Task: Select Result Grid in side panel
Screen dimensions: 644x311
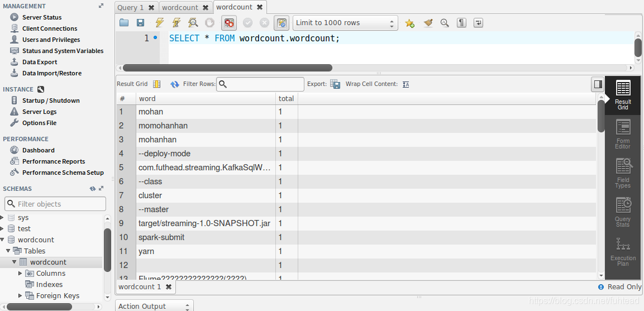Action: click(623, 95)
